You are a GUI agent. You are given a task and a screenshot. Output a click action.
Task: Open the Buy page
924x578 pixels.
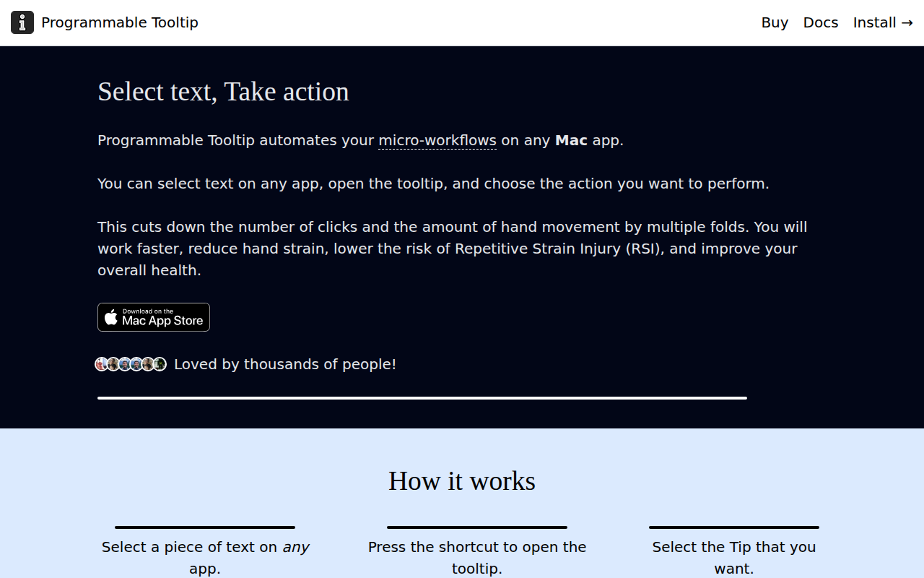[775, 22]
